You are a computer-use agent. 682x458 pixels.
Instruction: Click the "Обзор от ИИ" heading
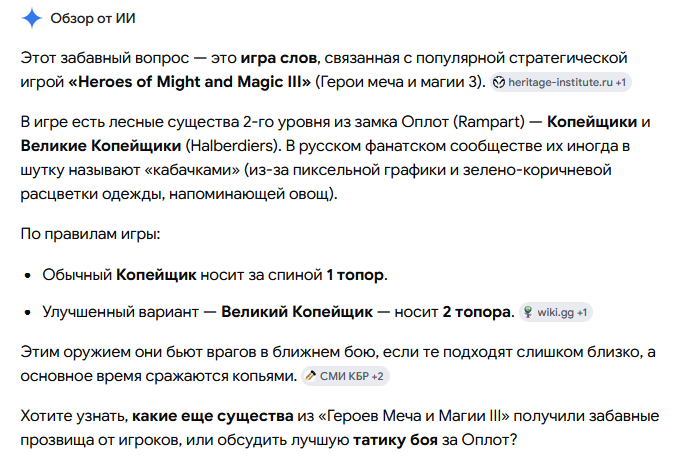pos(93,18)
